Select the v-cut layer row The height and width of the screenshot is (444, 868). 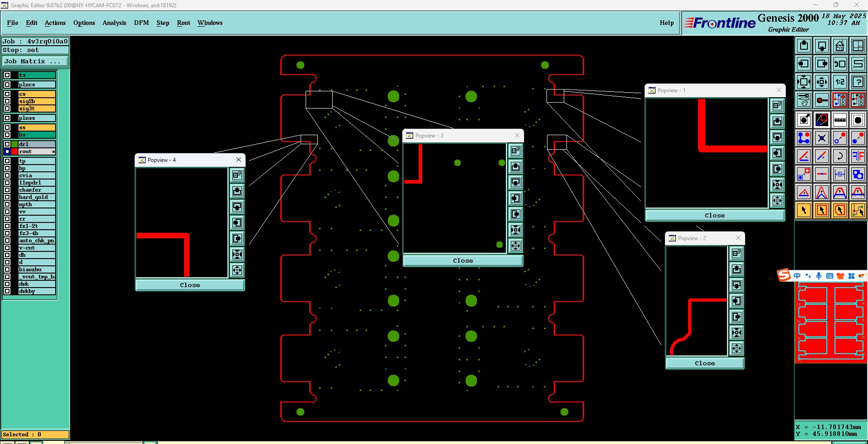pyautogui.click(x=37, y=248)
